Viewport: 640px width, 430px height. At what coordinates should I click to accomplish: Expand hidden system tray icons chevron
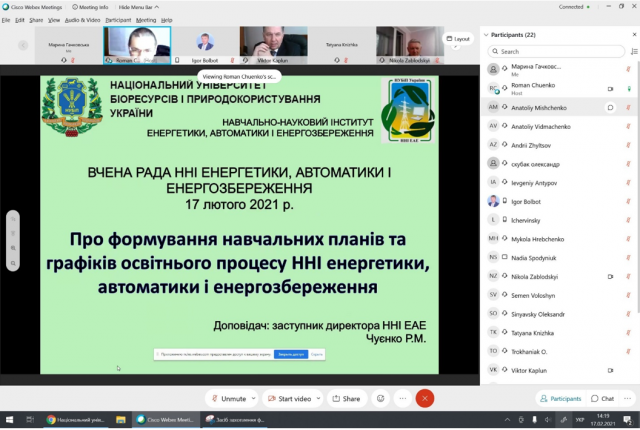[x=507, y=420]
